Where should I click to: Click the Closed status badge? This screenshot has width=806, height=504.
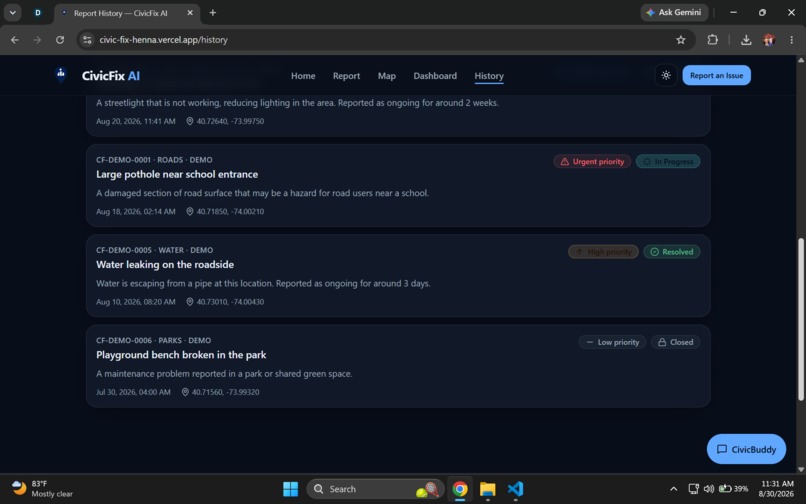(x=675, y=342)
